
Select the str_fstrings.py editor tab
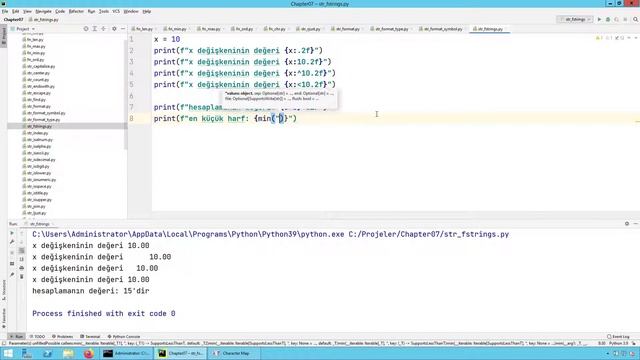(490, 29)
